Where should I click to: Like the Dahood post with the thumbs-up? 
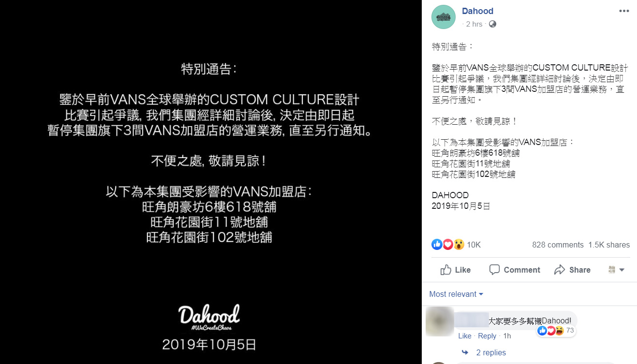point(455,270)
